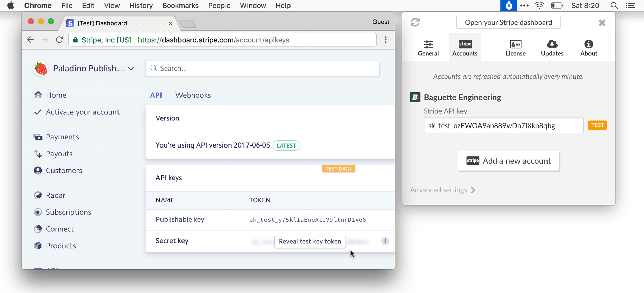Image resolution: width=644 pixels, height=293 pixels.
Task: Select the API tab
Action: (x=156, y=95)
